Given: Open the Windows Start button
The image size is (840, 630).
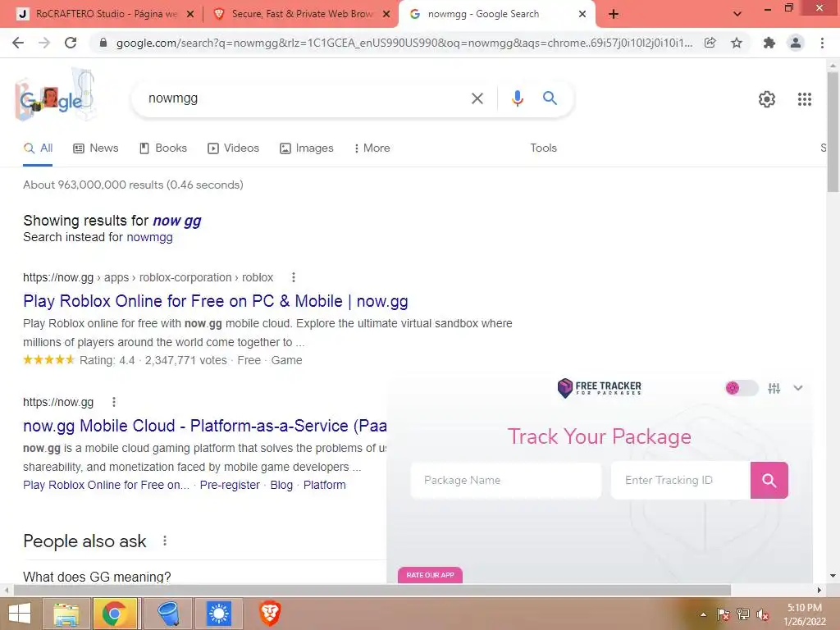Looking at the screenshot, I should click(x=20, y=614).
